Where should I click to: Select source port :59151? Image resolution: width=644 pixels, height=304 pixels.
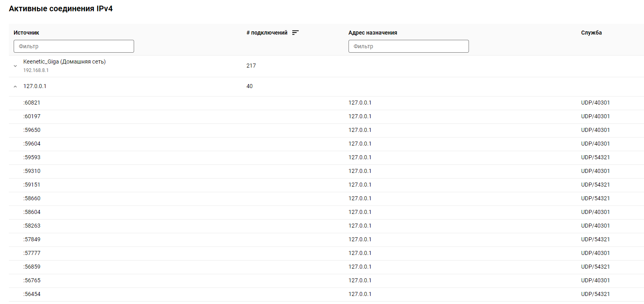[32, 185]
